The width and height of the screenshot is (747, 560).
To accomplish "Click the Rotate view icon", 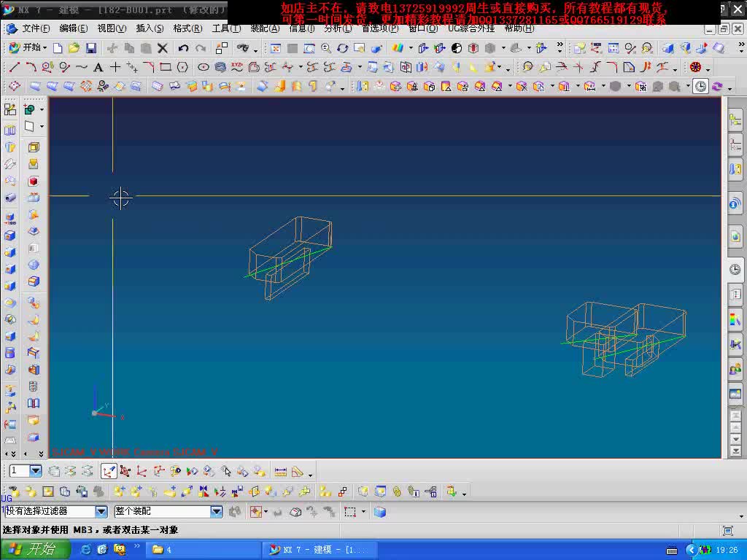I will (x=343, y=48).
